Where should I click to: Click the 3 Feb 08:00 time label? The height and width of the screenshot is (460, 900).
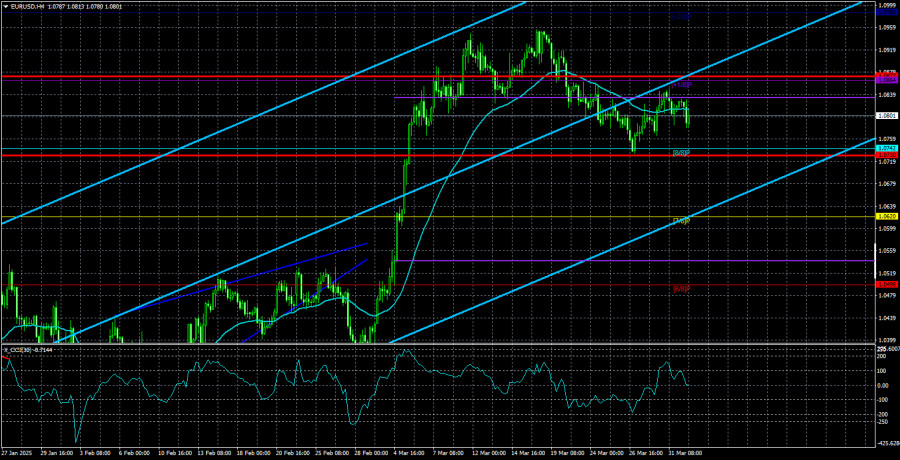94,453
